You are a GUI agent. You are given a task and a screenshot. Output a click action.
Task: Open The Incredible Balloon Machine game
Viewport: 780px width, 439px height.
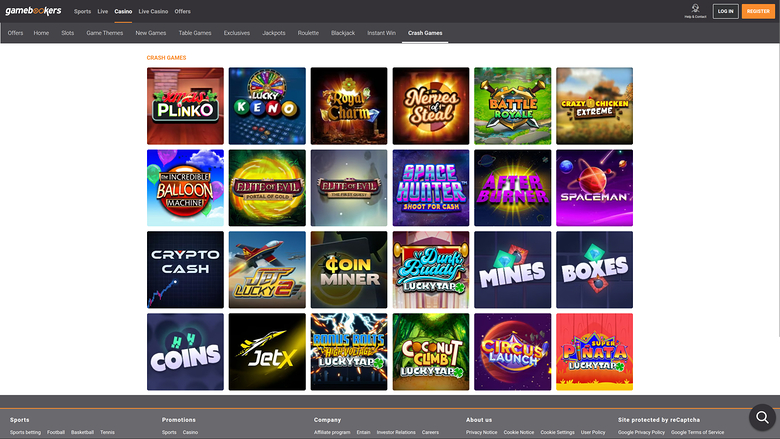185,188
